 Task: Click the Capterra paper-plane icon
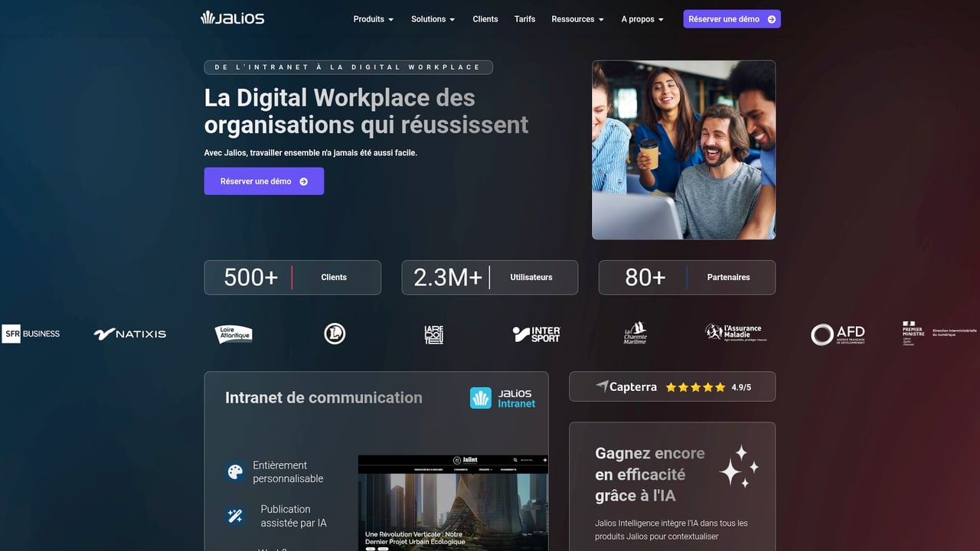click(603, 386)
